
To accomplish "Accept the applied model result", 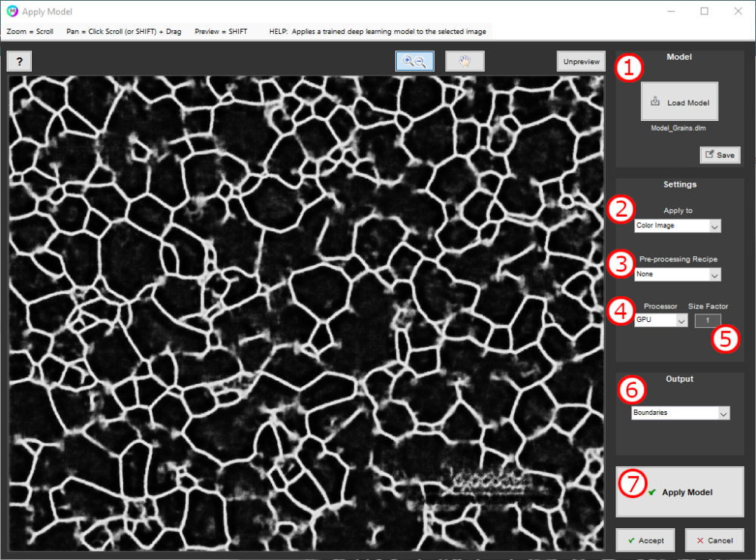I will (x=646, y=540).
